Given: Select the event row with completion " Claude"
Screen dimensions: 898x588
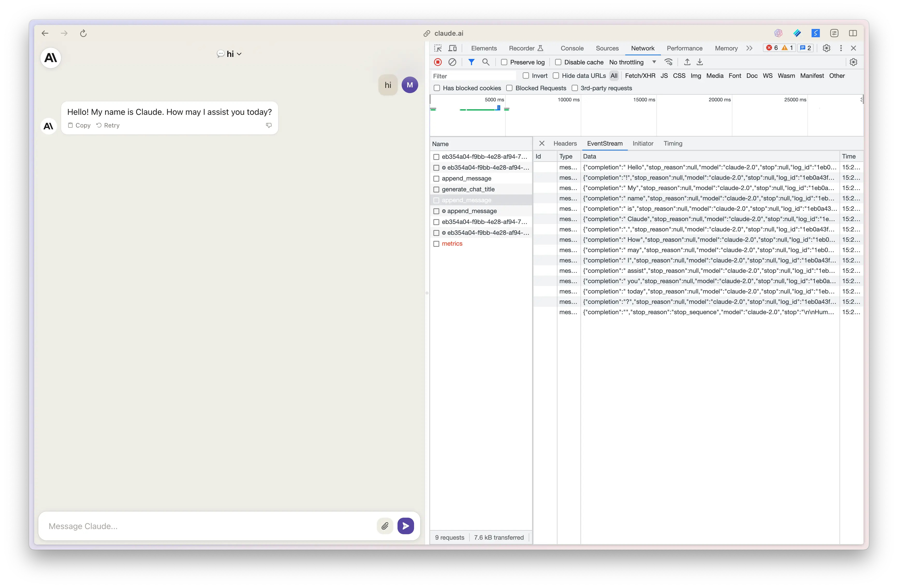Looking at the screenshot, I should 698,219.
